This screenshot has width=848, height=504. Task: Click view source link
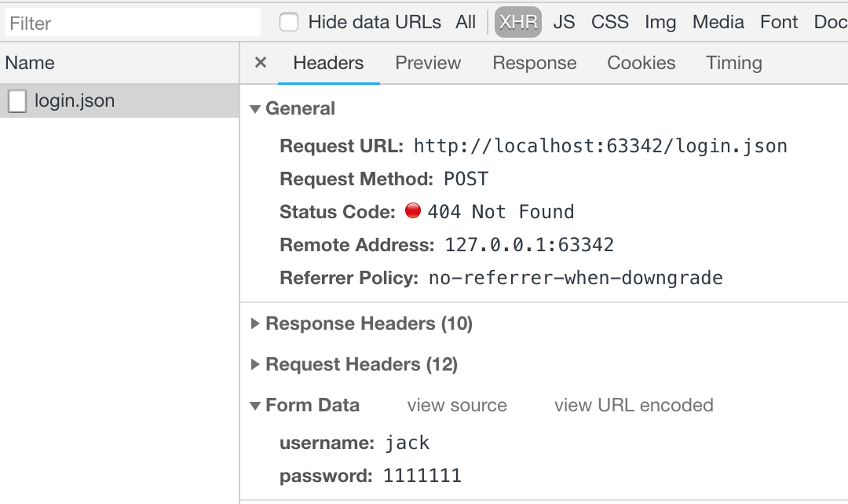point(457,405)
